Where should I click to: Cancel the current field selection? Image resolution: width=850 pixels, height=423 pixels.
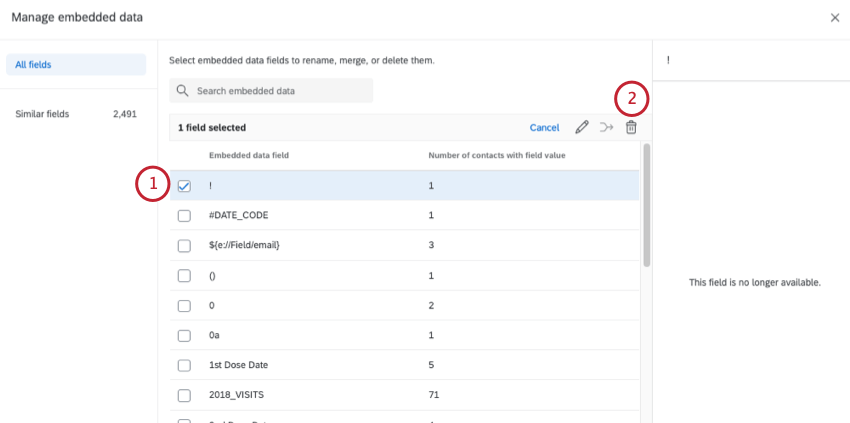point(544,128)
